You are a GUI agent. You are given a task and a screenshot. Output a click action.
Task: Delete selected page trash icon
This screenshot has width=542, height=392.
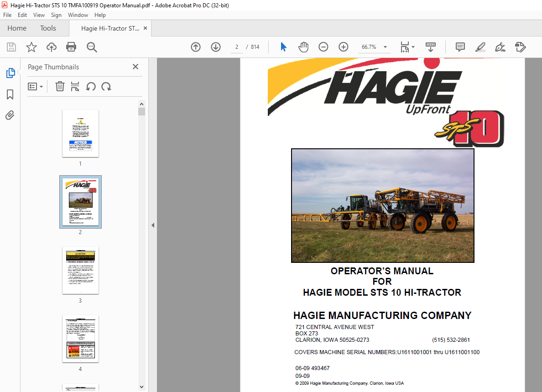click(60, 86)
